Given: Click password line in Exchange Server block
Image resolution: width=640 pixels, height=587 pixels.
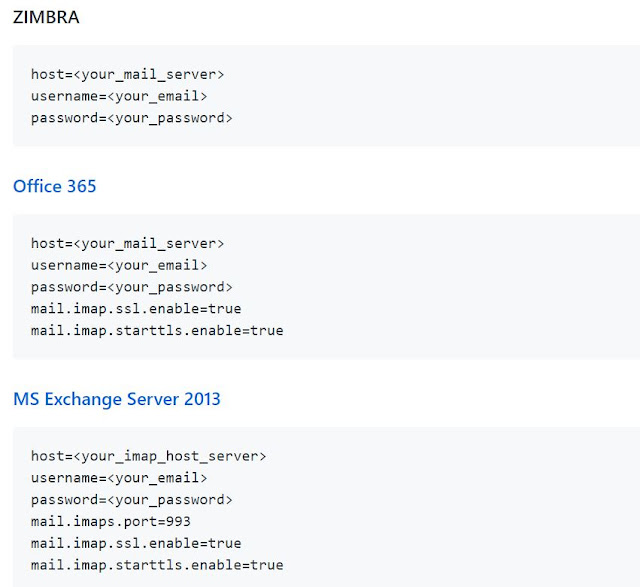Looking at the screenshot, I should 131,499.
